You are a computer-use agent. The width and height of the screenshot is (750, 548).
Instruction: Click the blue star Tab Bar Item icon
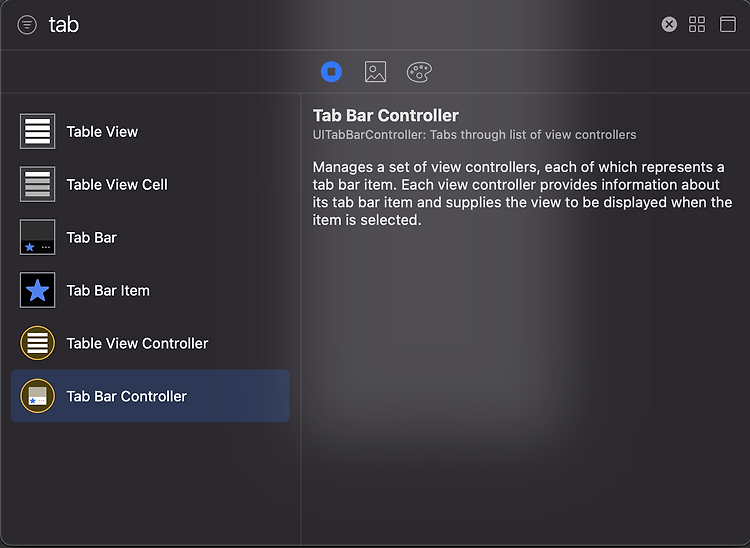(37, 290)
